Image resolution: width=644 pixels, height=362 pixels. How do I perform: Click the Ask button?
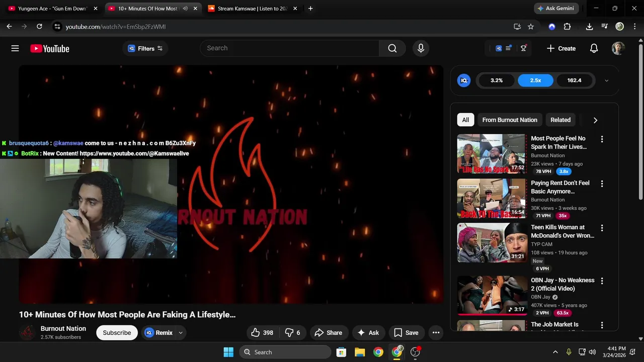pos(368,332)
